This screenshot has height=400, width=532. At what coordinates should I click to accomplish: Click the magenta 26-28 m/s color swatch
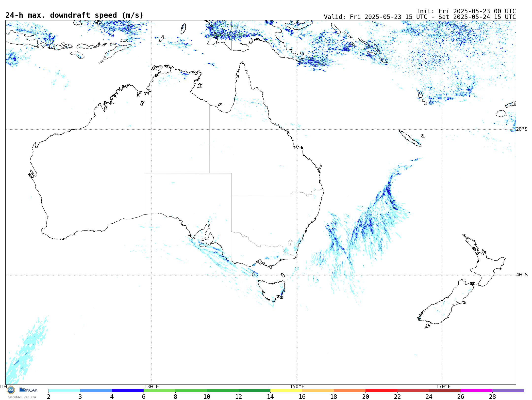coord(477,391)
